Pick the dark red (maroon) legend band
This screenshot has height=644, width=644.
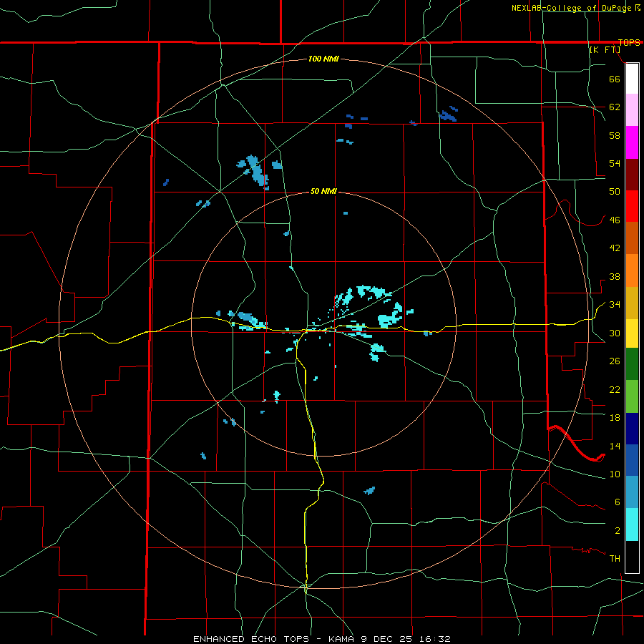pyautogui.click(x=632, y=175)
